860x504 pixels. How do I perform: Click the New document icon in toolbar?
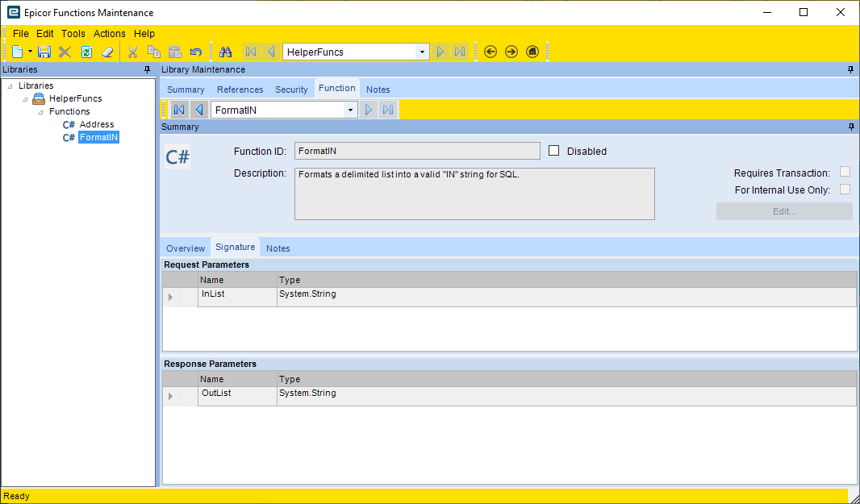18,52
